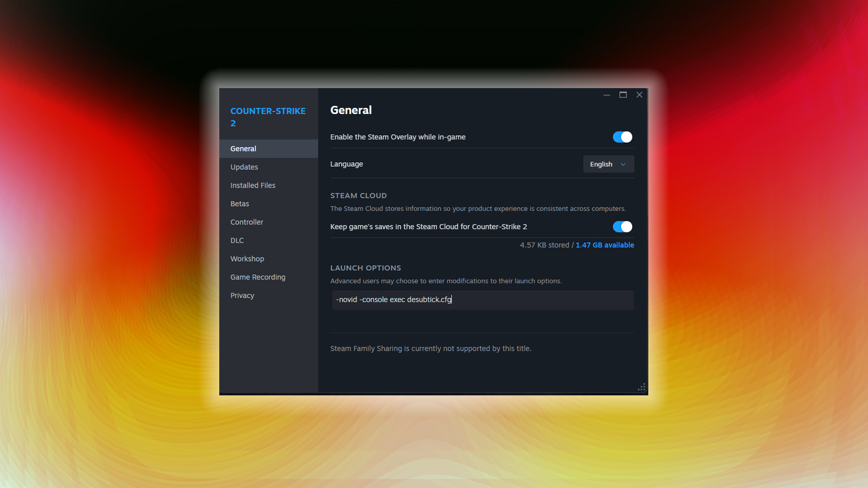The image size is (868, 488).
Task: Open the DLC section
Action: click(x=269, y=240)
